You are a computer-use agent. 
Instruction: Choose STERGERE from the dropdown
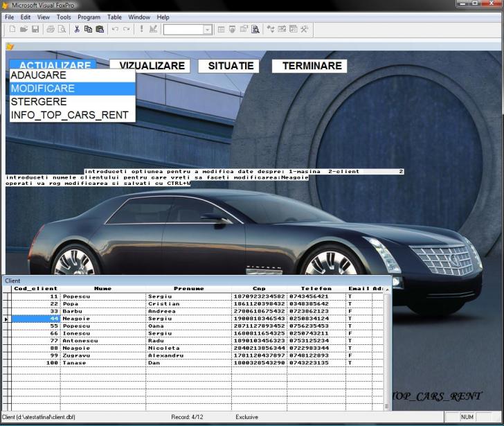pos(73,102)
